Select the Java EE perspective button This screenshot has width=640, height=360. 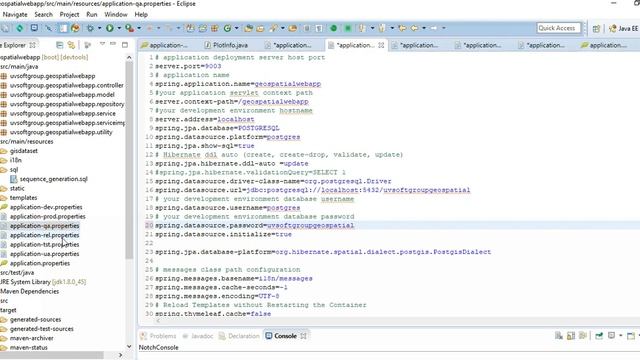pyautogui.click(x=623, y=29)
